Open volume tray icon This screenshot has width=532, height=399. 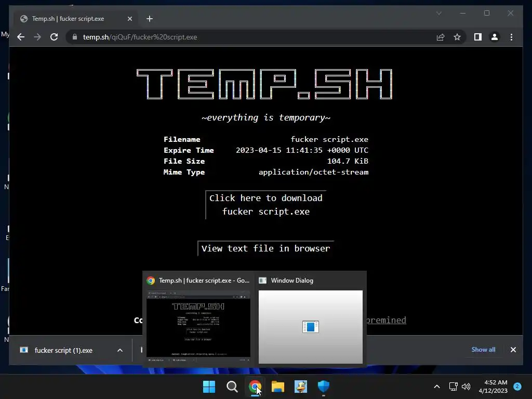466,387
